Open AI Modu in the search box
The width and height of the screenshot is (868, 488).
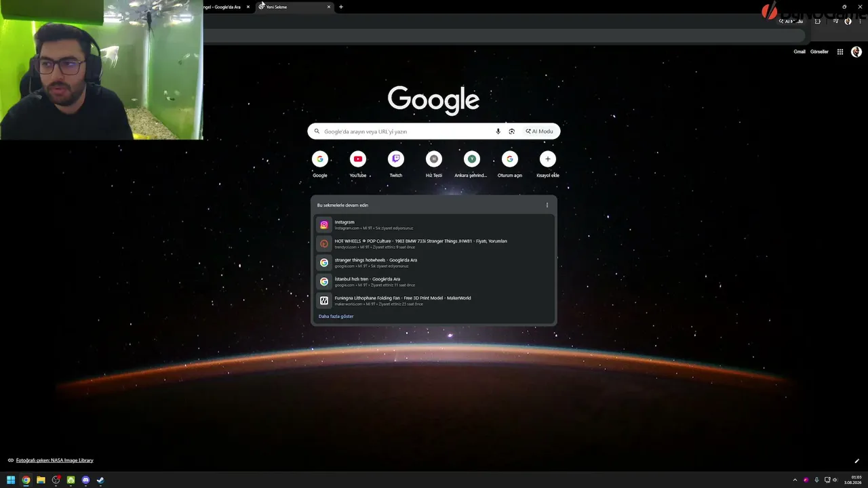540,131
